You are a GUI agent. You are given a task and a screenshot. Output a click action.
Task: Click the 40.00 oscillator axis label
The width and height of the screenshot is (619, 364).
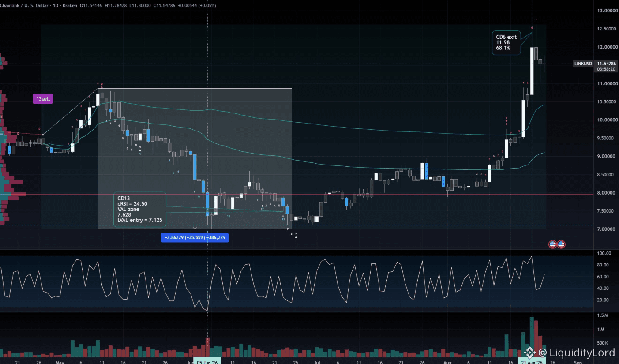[x=603, y=289]
